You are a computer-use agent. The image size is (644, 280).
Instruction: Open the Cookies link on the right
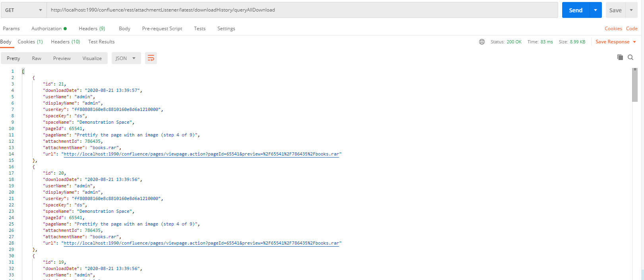[613, 29]
